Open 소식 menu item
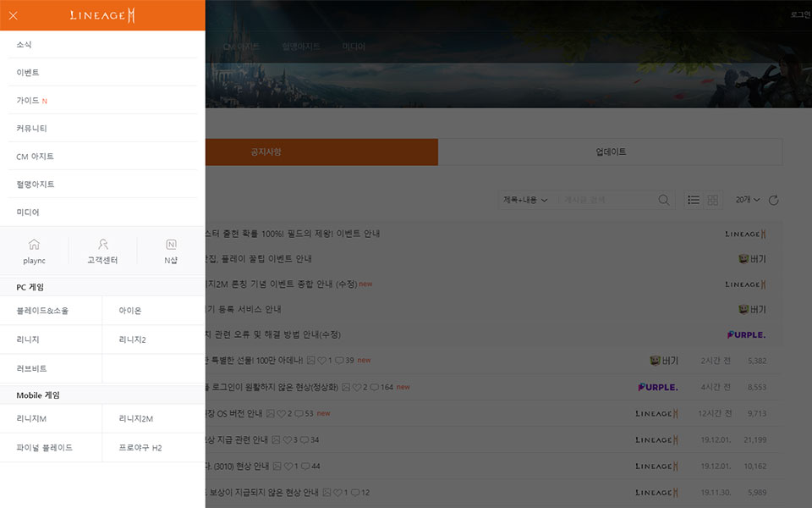Viewport: 812px width, 508px height. [24, 44]
